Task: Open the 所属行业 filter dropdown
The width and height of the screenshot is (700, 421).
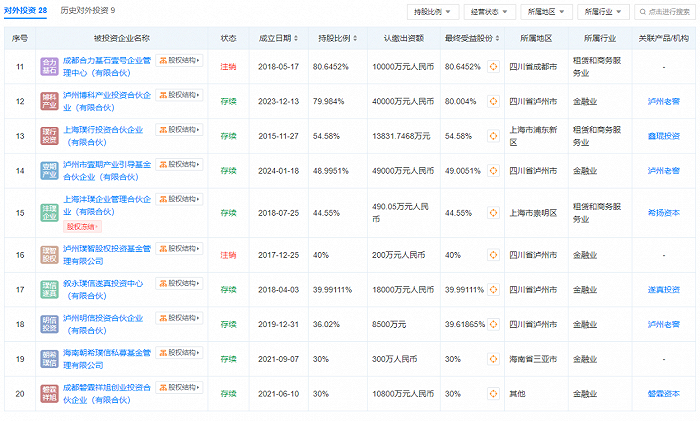Action: (602, 12)
